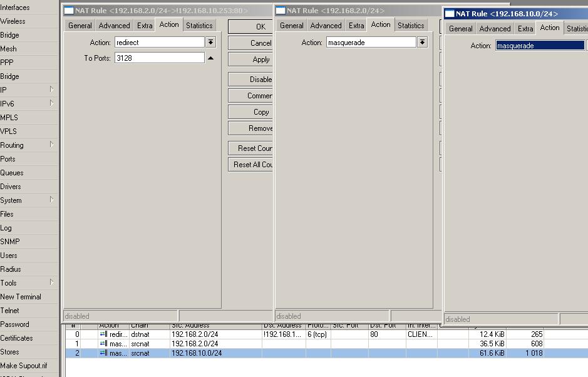
Task: Open PPP in the sidebar
Action: click(x=7, y=62)
